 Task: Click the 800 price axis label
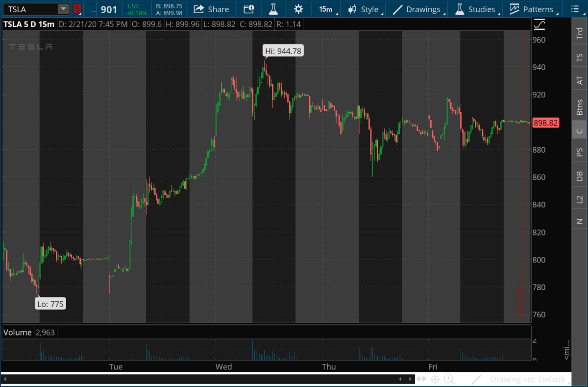pos(539,260)
